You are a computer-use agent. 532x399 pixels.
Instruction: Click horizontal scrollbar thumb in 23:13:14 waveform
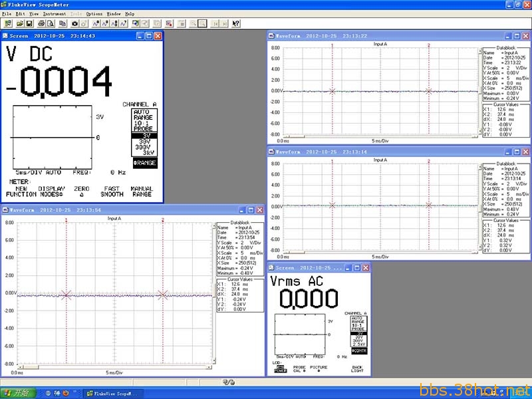coord(297,253)
